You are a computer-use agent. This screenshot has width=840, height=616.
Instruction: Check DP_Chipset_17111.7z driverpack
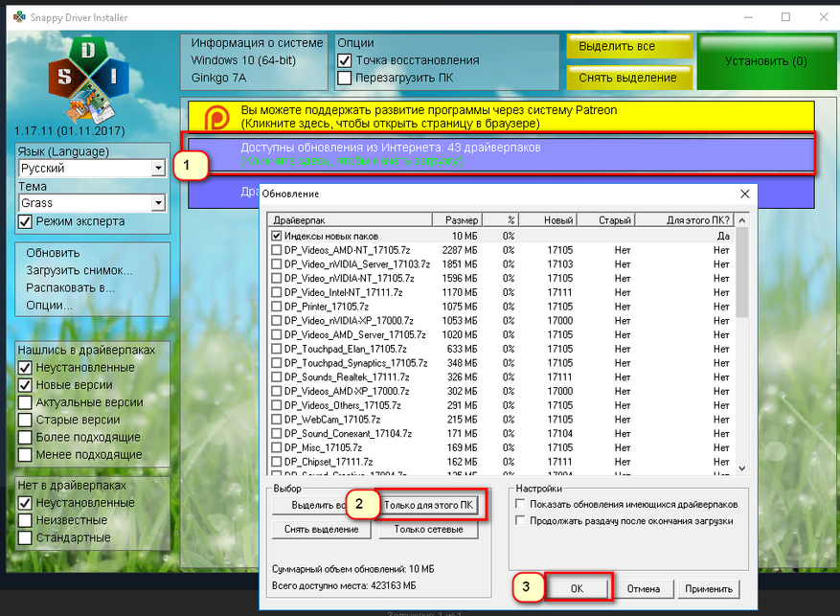(277, 462)
